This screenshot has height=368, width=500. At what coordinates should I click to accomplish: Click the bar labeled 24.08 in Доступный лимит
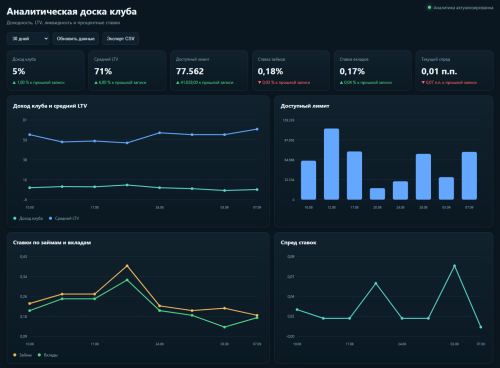click(400, 190)
